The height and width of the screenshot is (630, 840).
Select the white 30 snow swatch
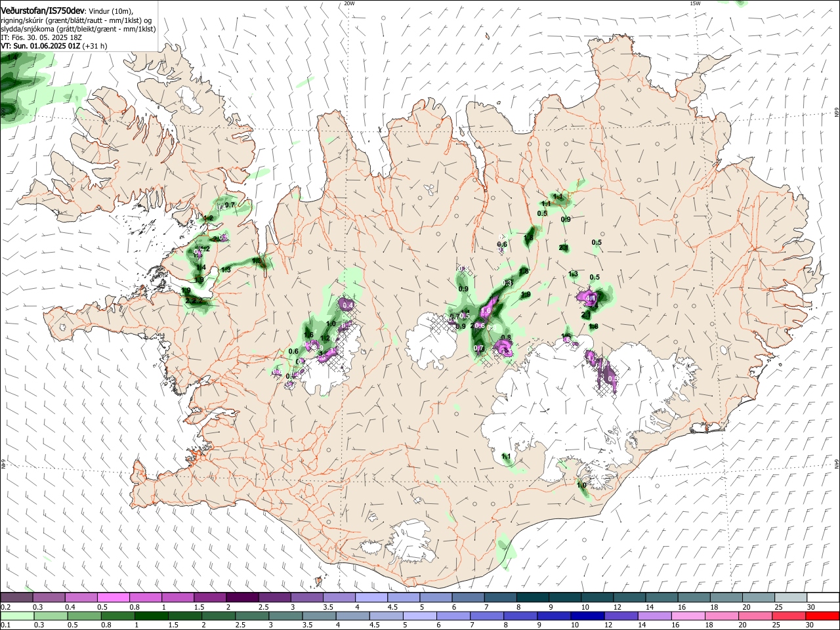[822, 598]
